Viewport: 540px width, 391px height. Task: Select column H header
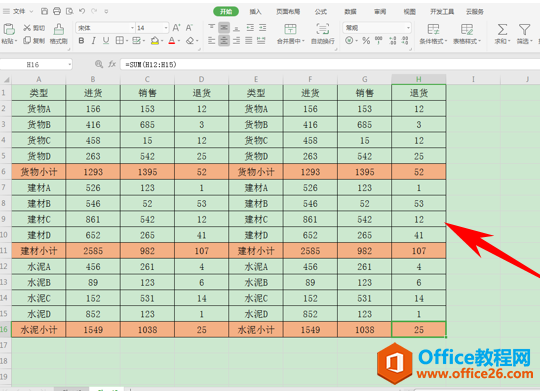click(419, 79)
